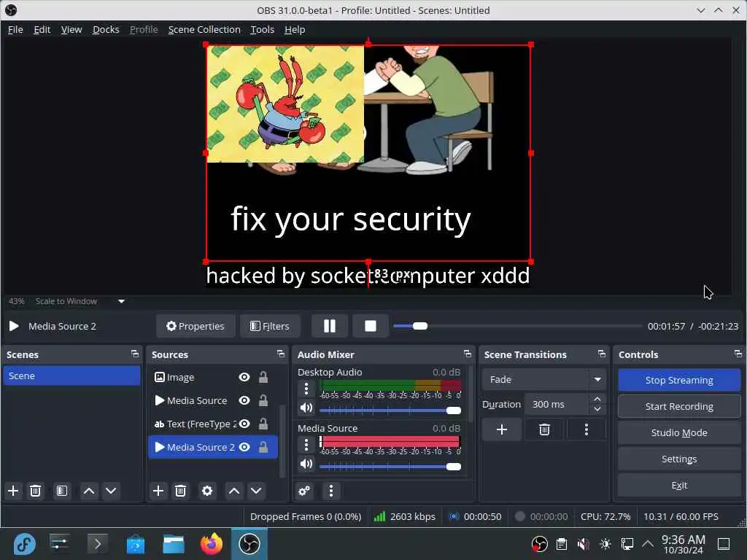Toggle visibility of Media Source
This screenshot has width=747, height=560.
pos(244,400)
